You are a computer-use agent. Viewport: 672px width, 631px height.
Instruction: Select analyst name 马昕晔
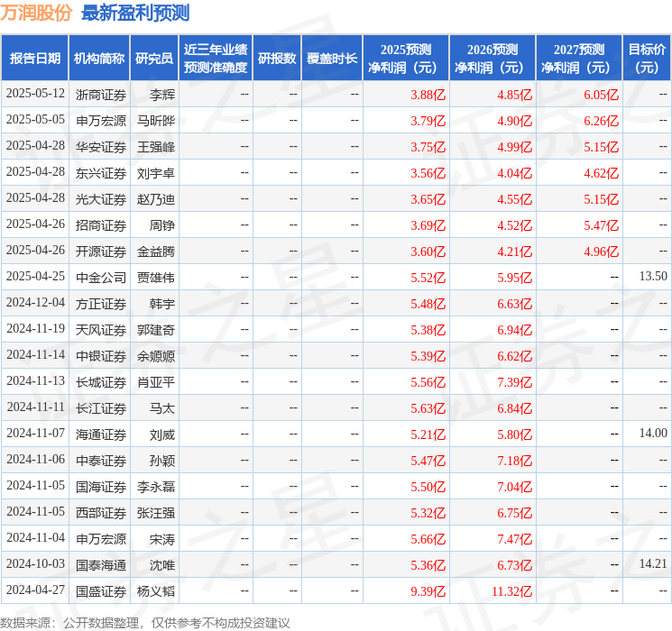click(x=156, y=121)
